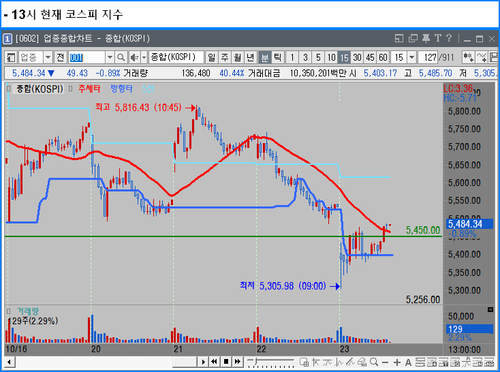This screenshot has height=372, width=500.
Task: Choose the 1-minute interval button
Action: (x=292, y=58)
